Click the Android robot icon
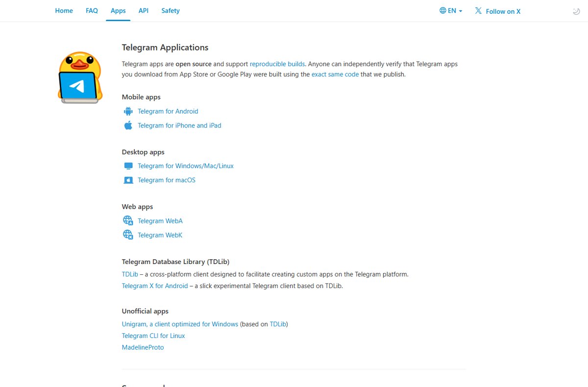 point(128,111)
